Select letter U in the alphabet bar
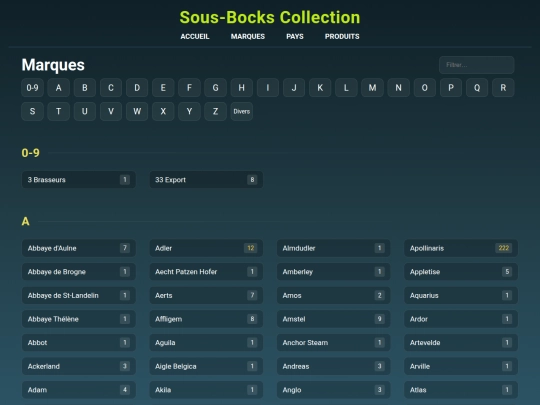 [85, 111]
